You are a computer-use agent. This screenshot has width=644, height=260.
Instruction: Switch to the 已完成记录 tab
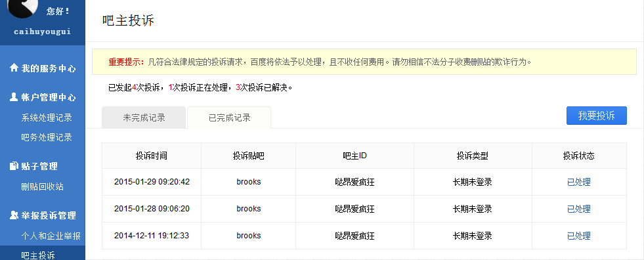pyautogui.click(x=229, y=118)
